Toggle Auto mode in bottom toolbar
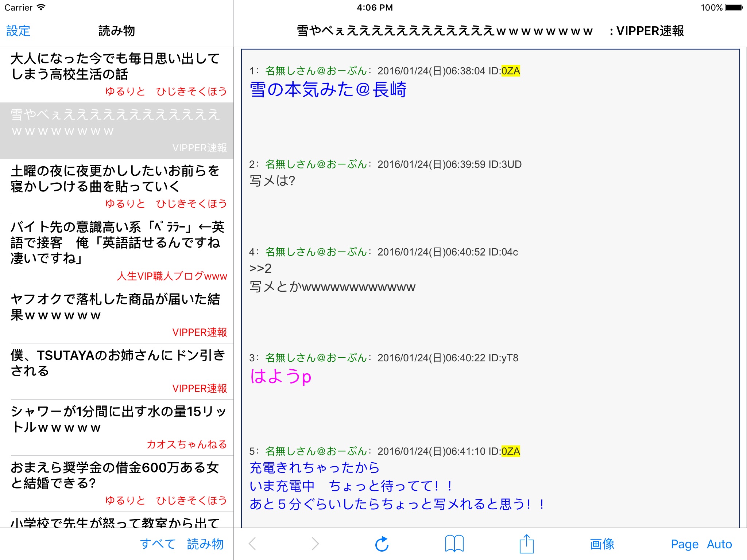This screenshot has height=560, width=747. coord(719,544)
